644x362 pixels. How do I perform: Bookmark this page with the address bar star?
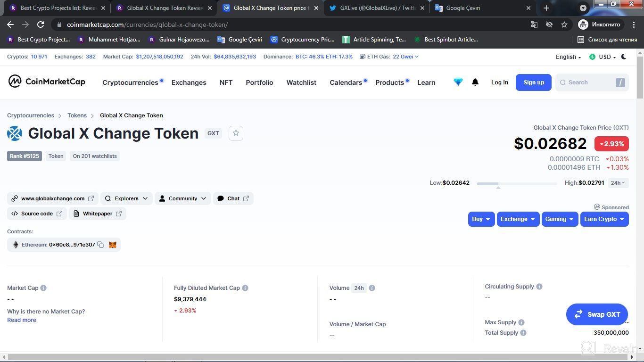(x=564, y=25)
